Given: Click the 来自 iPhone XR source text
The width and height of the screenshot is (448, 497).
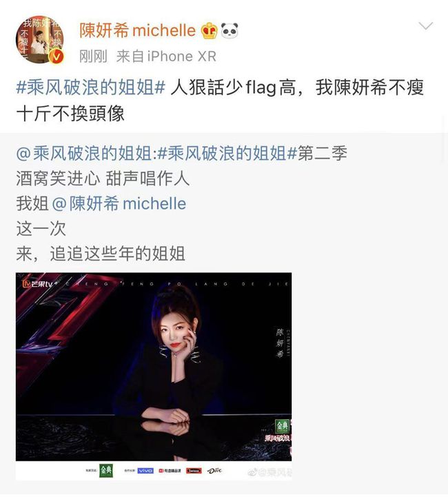Looking at the screenshot, I should (x=166, y=57).
